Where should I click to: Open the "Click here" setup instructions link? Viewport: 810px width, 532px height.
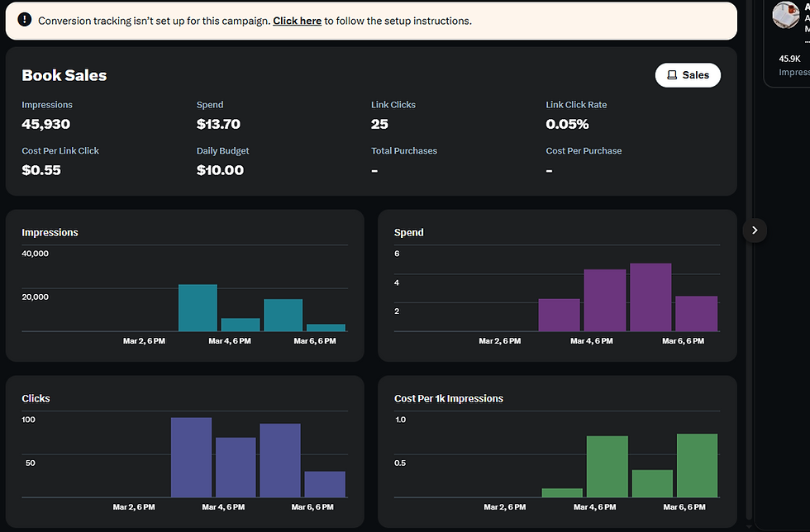297,21
